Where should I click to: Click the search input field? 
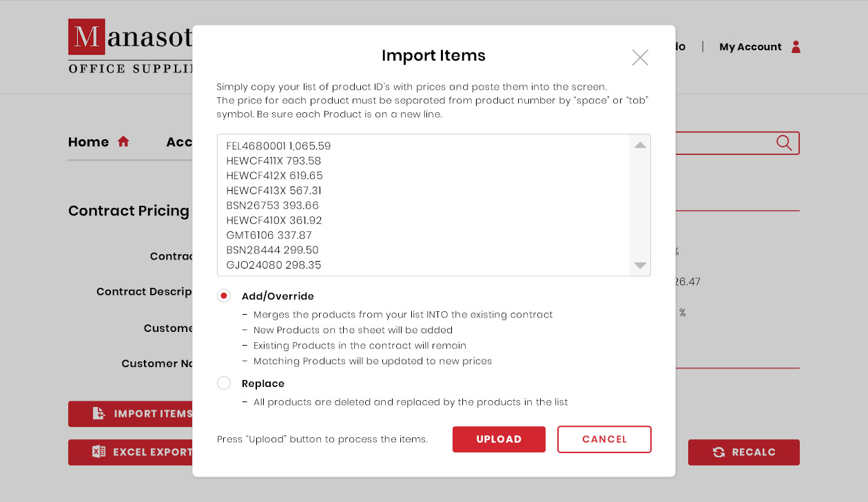723,143
